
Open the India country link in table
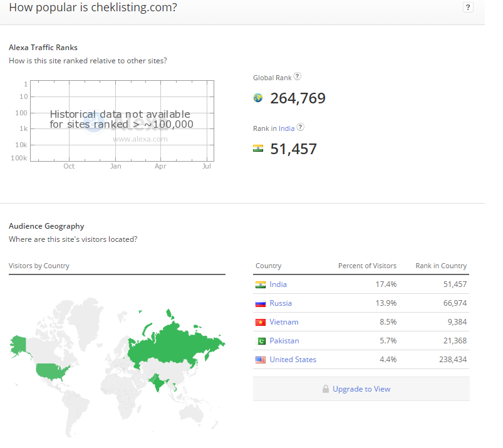click(x=278, y=284)
